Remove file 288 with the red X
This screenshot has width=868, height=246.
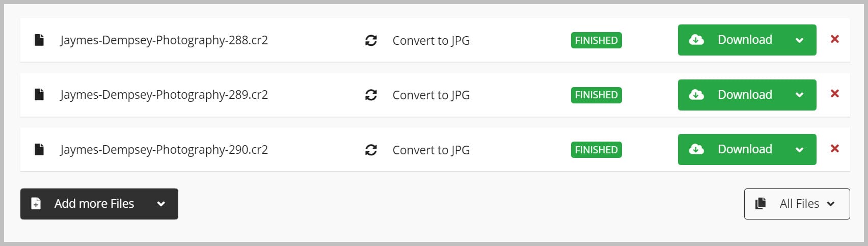coord(834,39)
